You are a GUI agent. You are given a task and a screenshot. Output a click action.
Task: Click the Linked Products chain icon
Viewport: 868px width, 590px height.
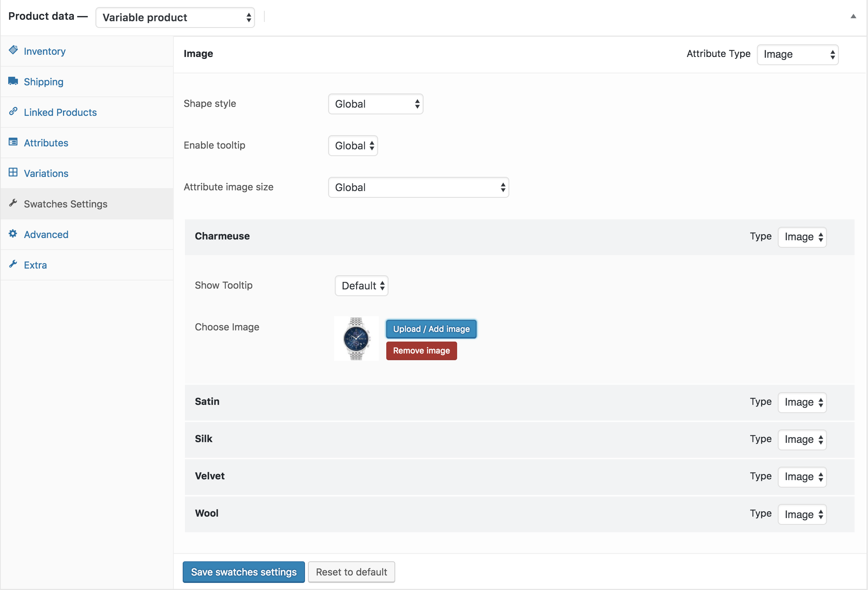tap(13, 111)
